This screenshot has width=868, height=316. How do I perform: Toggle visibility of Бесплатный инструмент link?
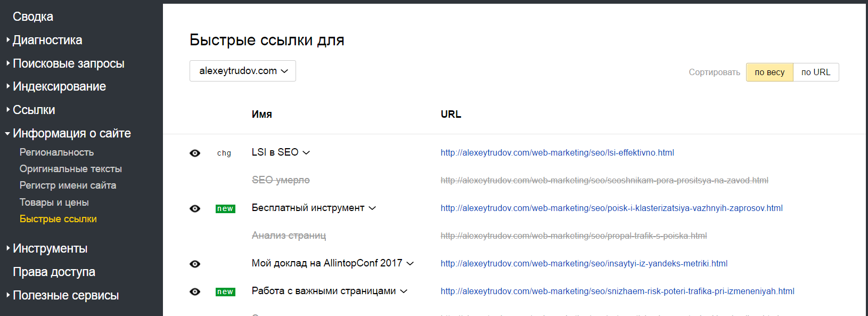[195, 209]
